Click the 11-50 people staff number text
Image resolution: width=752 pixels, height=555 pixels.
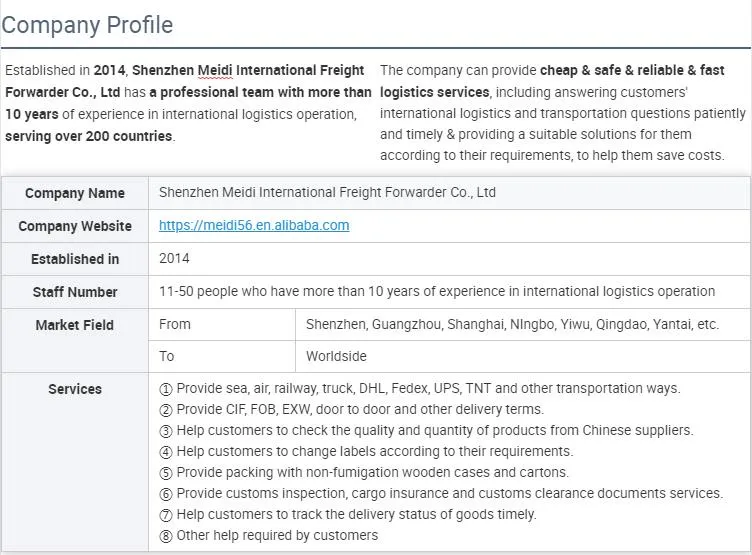click(x=437, y=291)
